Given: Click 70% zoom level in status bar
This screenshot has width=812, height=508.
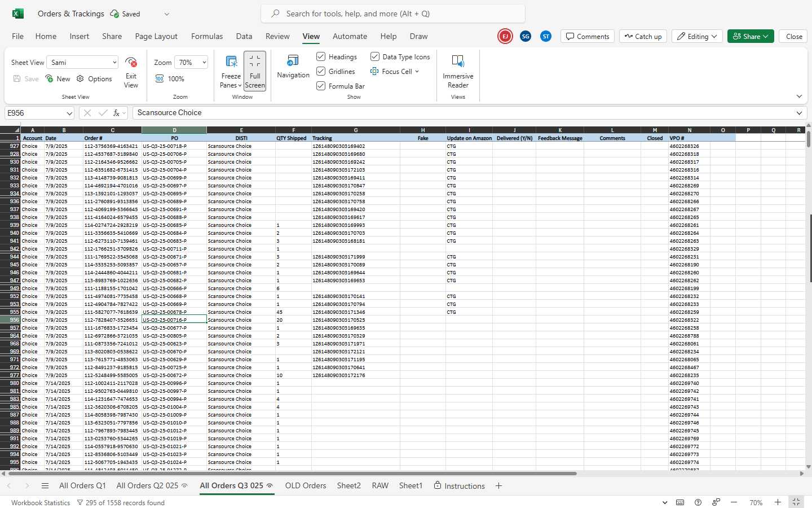Looking at the screenshot, I should tap(756, 502).
